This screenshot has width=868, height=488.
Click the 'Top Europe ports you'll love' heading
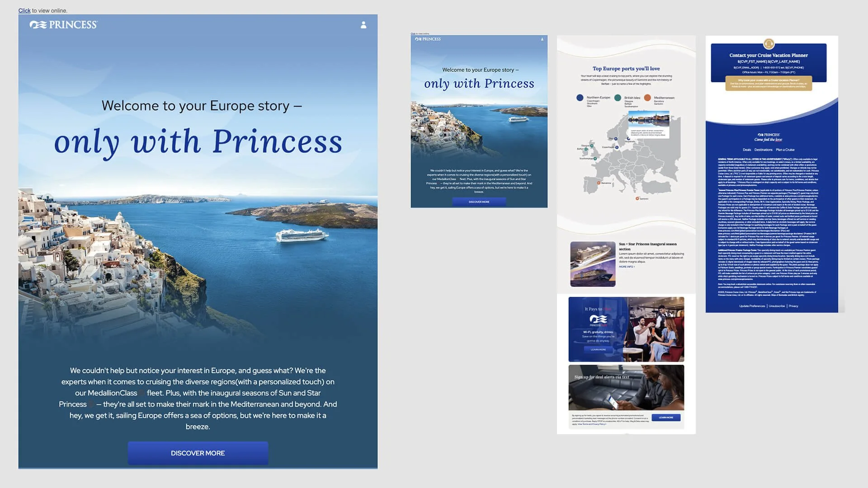(626, 69)
